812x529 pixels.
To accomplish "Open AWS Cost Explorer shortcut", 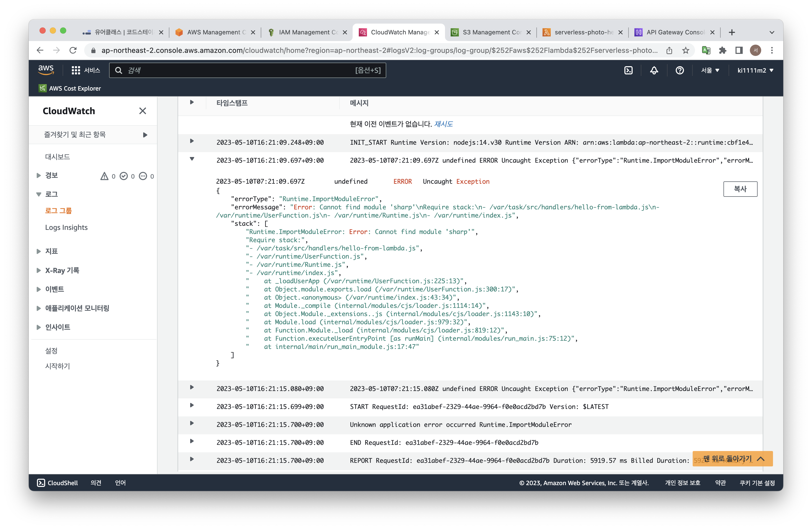I will pyautogui.click(x=70, y=88).
